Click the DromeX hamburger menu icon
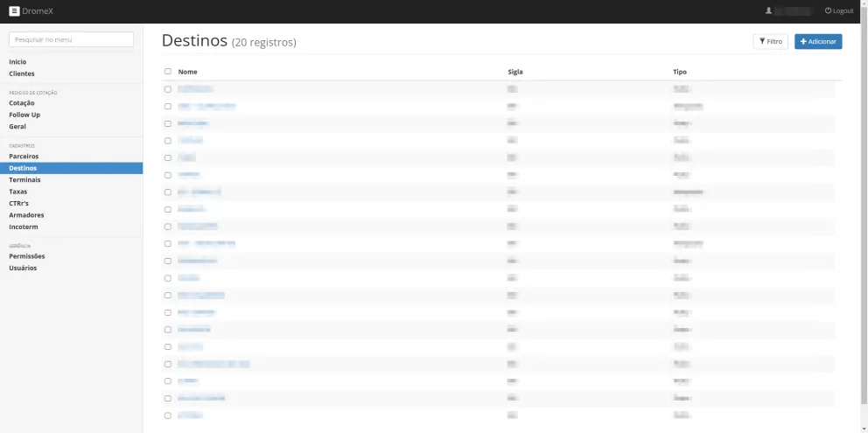 coord(14,10)
